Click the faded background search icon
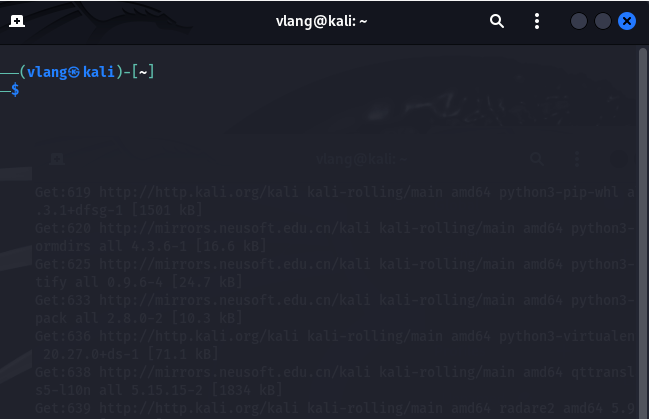Viewport: 649px width, 419px height. point(537,159)
